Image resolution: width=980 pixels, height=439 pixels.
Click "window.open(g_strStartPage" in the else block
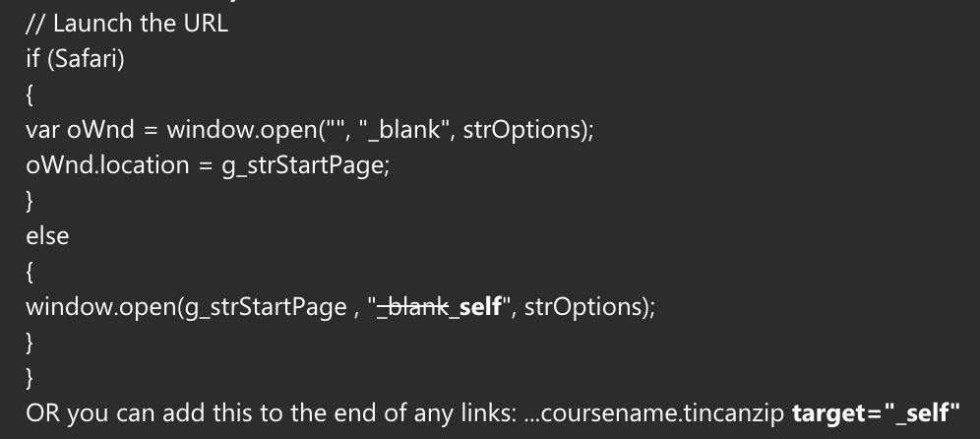[x=186, y=307]
